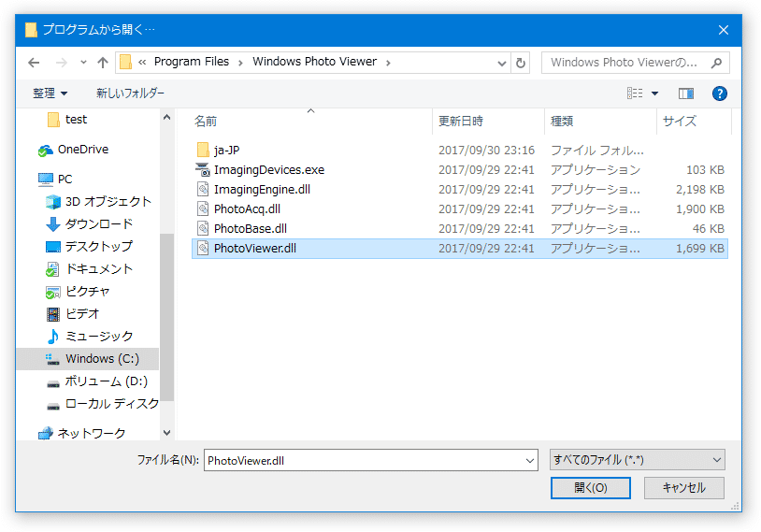The image size is (761, 532).
Task: Open help with the question mark icon
Action: click(x=719, y=93)
